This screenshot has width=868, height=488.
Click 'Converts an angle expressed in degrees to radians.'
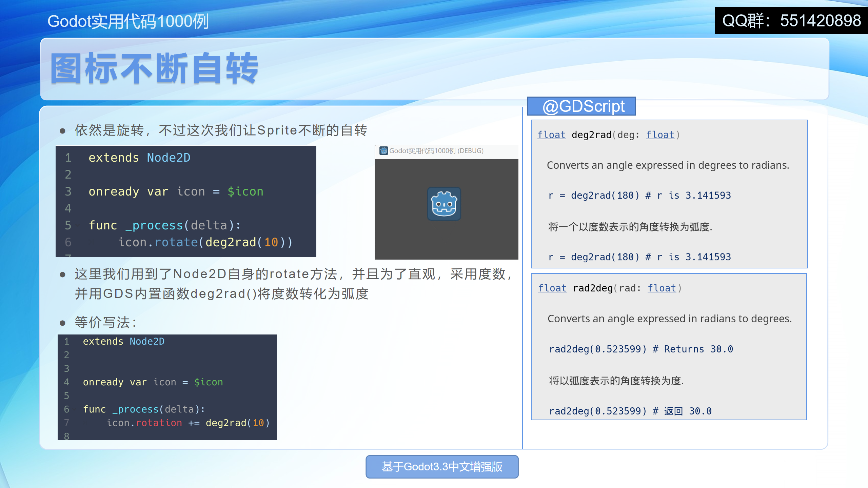click(x=668, y=165)
